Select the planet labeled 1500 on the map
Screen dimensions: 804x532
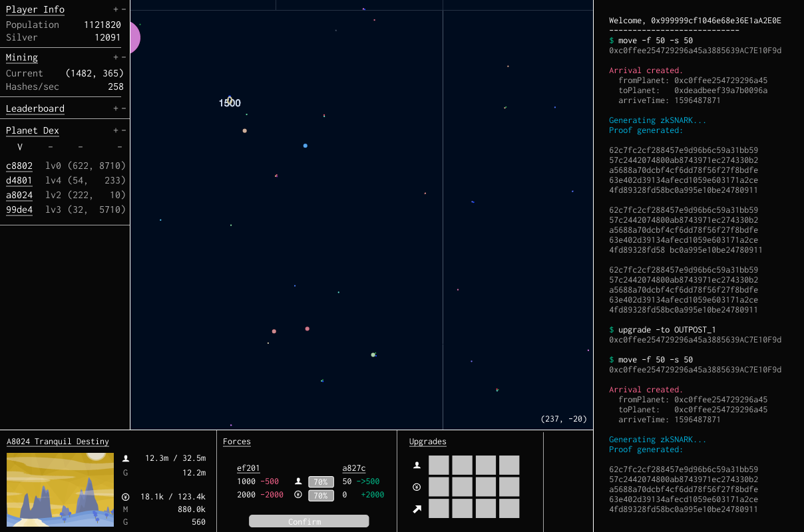click(x=230, y=100)
